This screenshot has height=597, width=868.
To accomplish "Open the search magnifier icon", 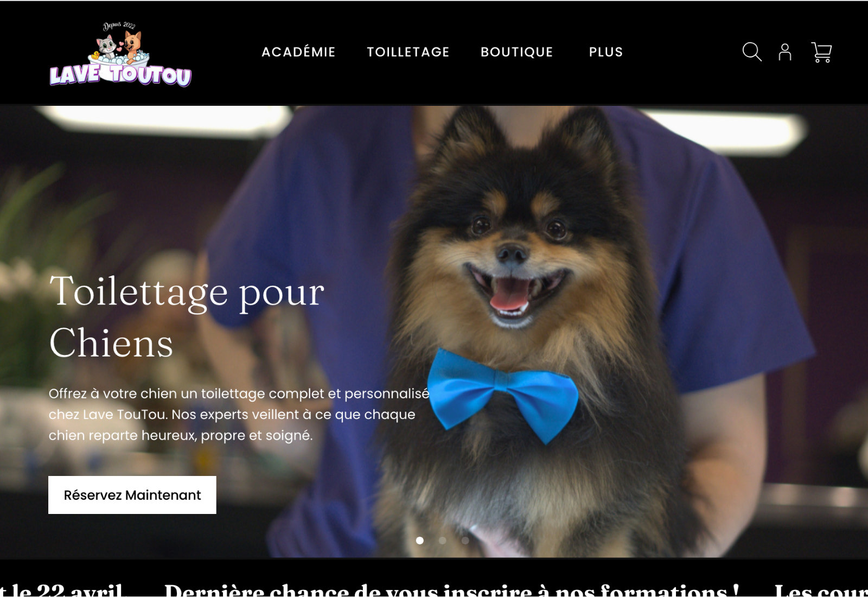I will click(x=752, y=52).
